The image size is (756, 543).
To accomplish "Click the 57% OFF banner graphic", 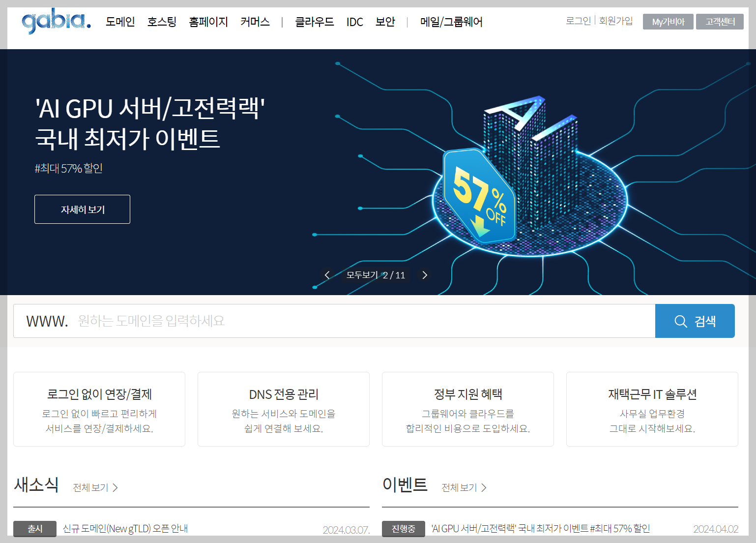I will click(x=479, y=196).
